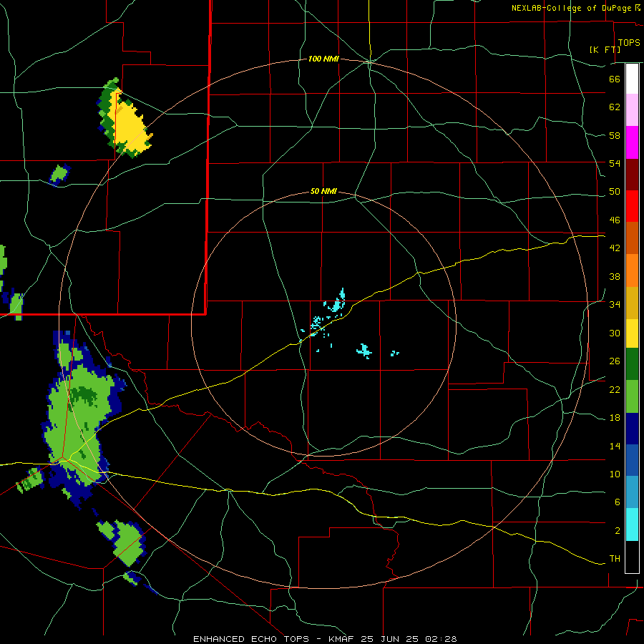Click the yellow legend swatch

(x=632, y=333)
